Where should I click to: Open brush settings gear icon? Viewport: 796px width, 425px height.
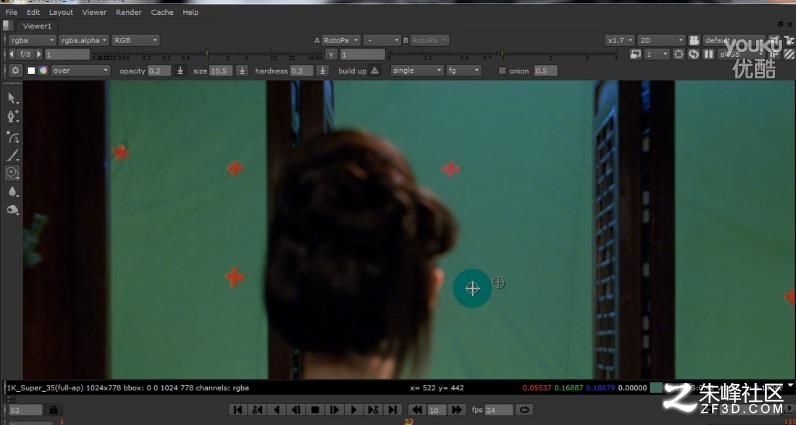coord(15,71)
